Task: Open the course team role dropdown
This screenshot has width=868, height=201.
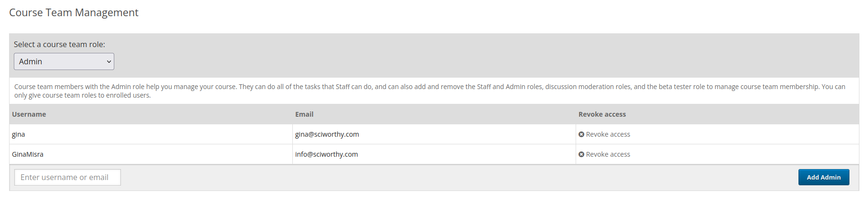Action: coord(64,61)
